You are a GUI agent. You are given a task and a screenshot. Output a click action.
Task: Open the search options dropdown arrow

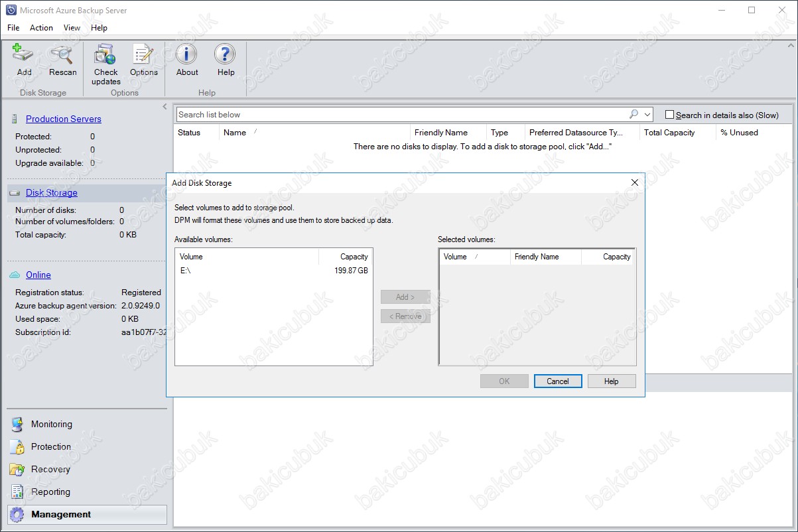coord(647,115)
